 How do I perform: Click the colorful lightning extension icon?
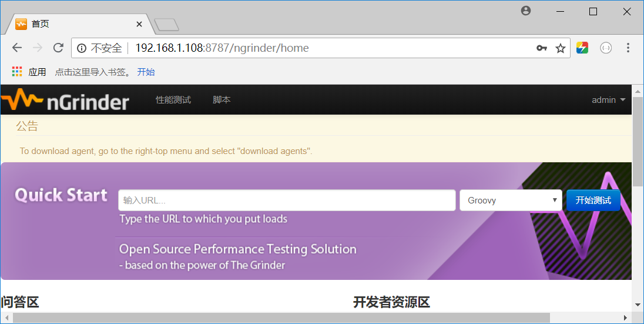(x=582, y=48)
